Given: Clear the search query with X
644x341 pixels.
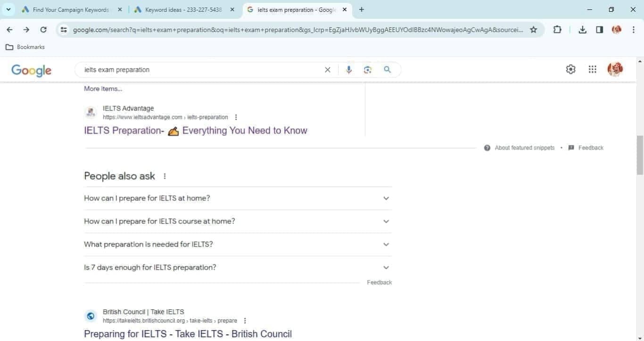Looking at the screenshot, I should coord(328,70).
